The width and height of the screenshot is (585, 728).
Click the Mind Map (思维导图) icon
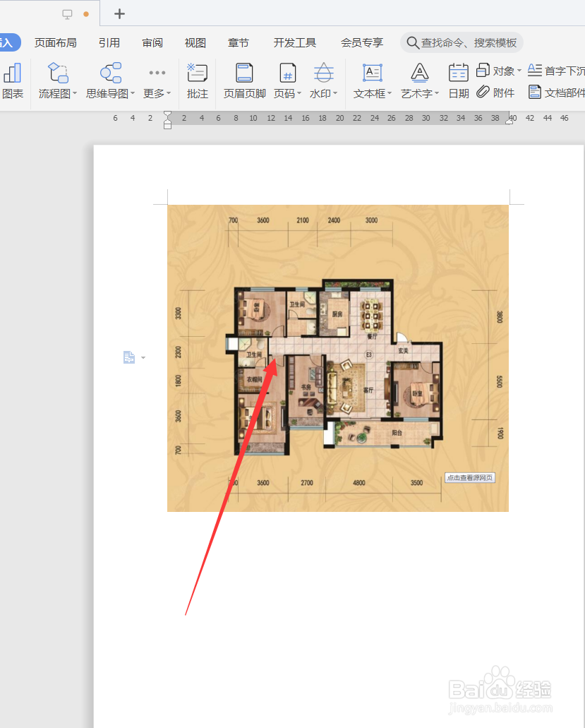[110, 73]
